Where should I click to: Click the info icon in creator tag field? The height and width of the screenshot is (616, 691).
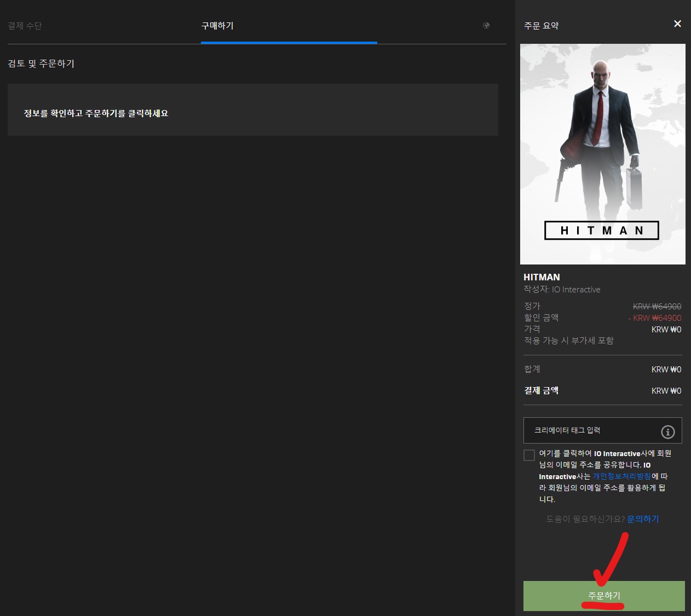pyautogui.click(x=668, y=432)
